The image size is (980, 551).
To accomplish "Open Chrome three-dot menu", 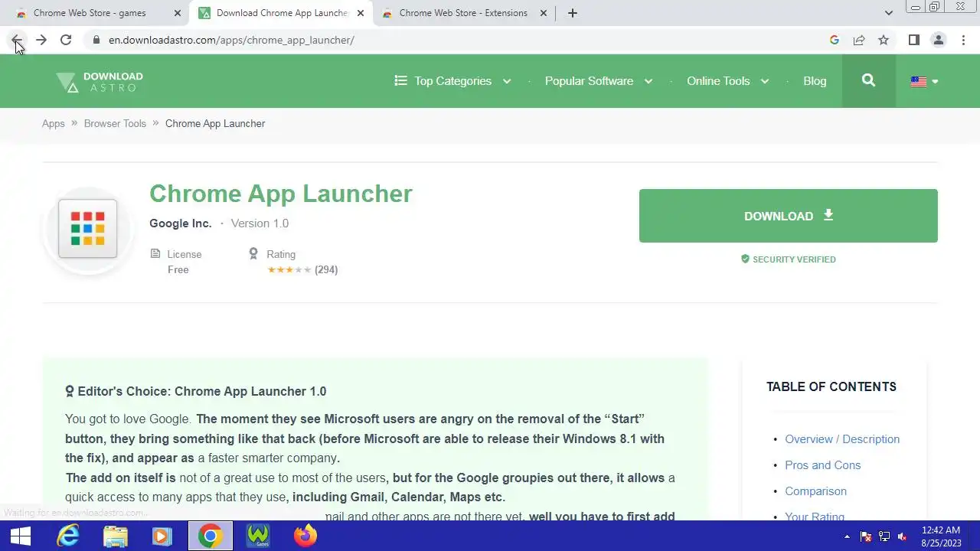I will pos(963,40).
